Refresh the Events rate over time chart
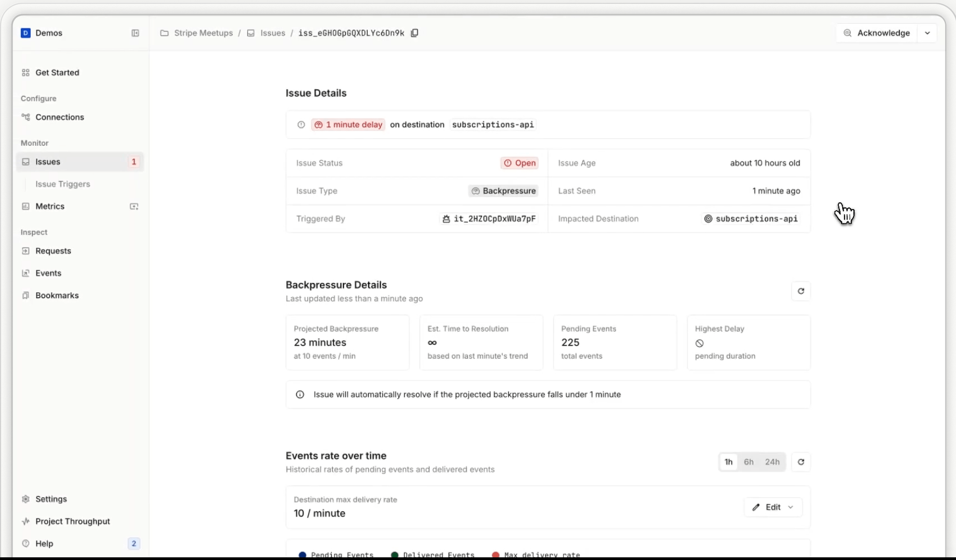The width and height of the screenshot is (956, 560). [802, 461]
